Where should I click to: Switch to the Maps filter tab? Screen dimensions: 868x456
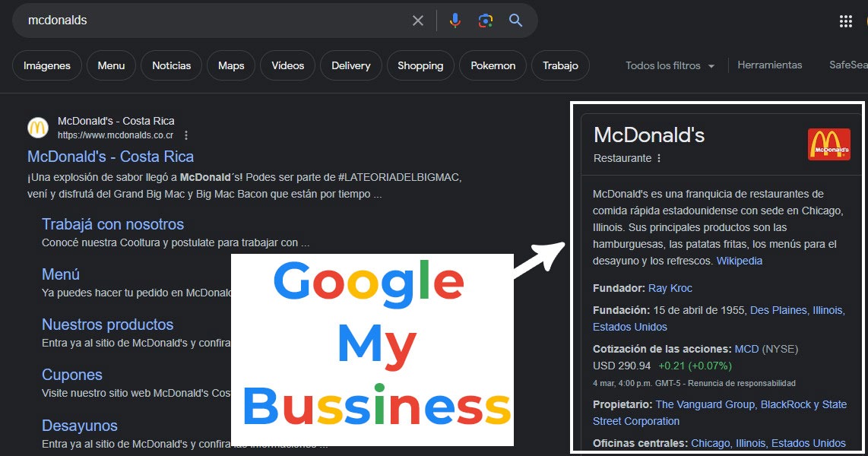click(x=231, y=65)
